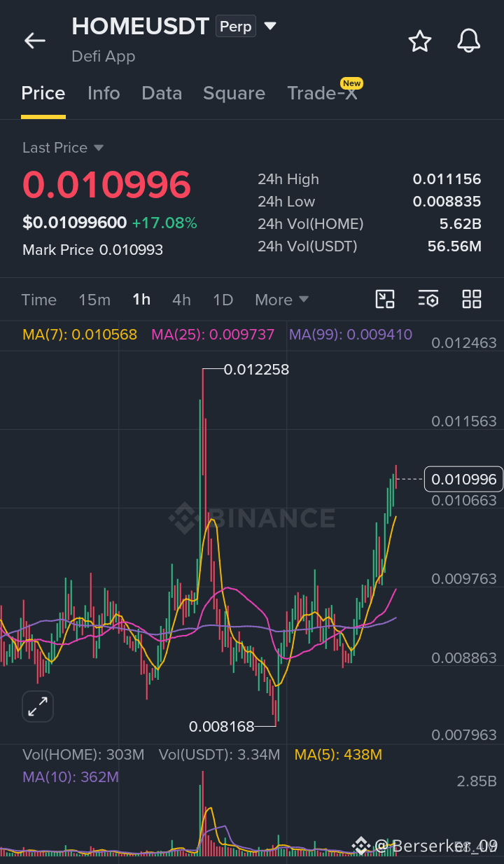The height and width of the screenshot is (864, 504).
Task: Tap the Perp contract badge
Action: pos(235,27)
